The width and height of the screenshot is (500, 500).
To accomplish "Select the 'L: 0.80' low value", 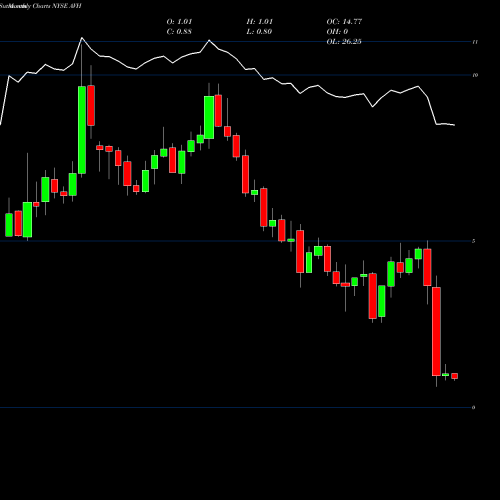I will pos(259,32).
